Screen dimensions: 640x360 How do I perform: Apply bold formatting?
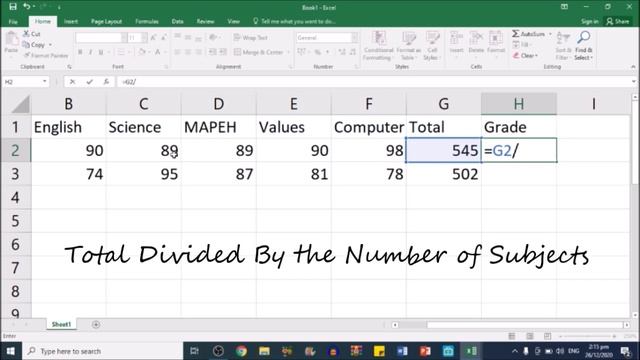click(x=80, y=52)
